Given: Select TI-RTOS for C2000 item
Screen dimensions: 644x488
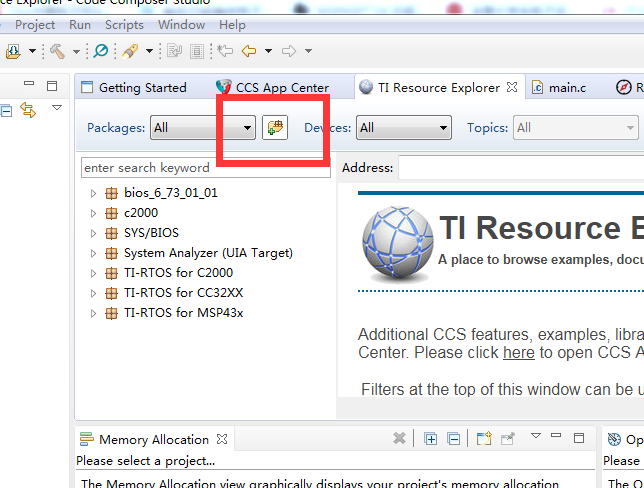Looking at the screenshot, I should [178, 272].
